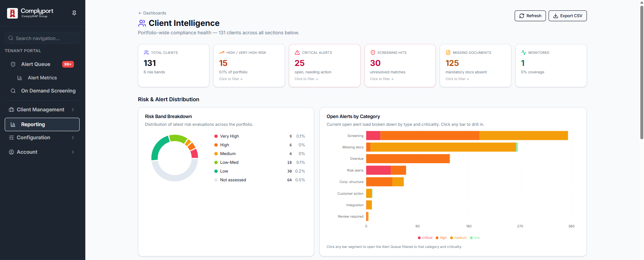The height and width of the screenshot is (260, 644).
Task: Click the Critical Alerts warning triangle icon
Action: click(x=297, y=52)
